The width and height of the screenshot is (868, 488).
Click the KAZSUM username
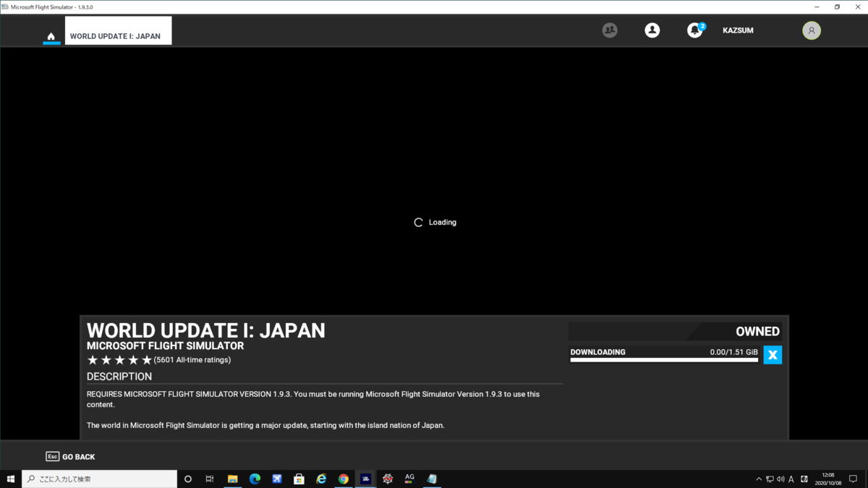click(x=738, y=30)
